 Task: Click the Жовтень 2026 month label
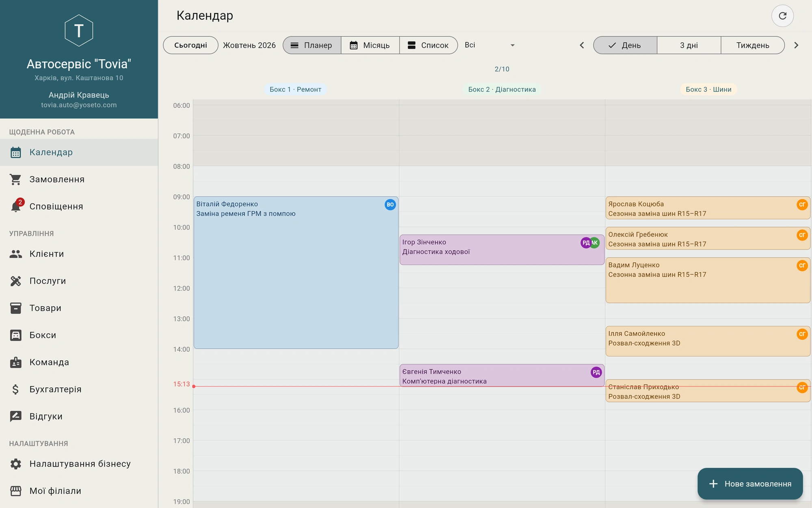click(x=249, y=45)
